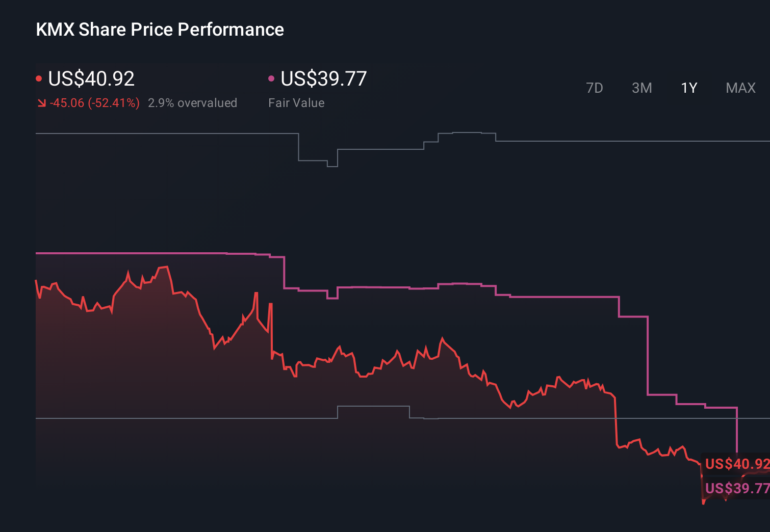Click the chart's dip near the lowest point
Viewport: 770px width, 532px height.
tap(704, 504)
